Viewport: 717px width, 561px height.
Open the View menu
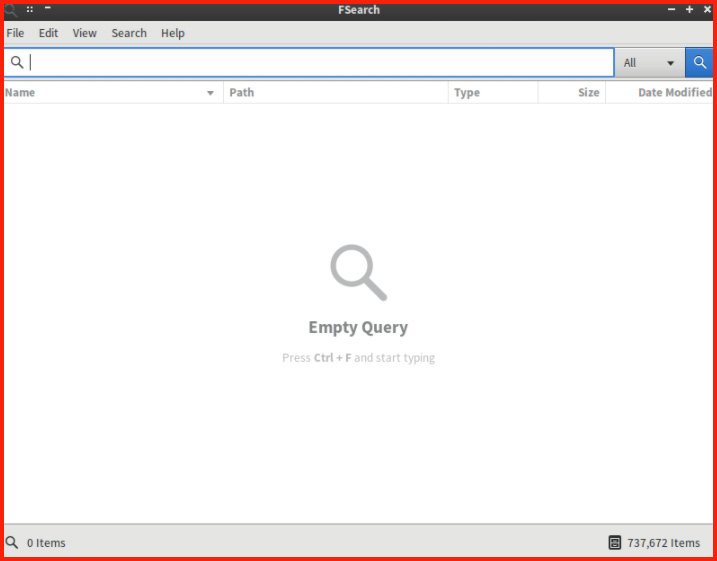tap(85, 33)
